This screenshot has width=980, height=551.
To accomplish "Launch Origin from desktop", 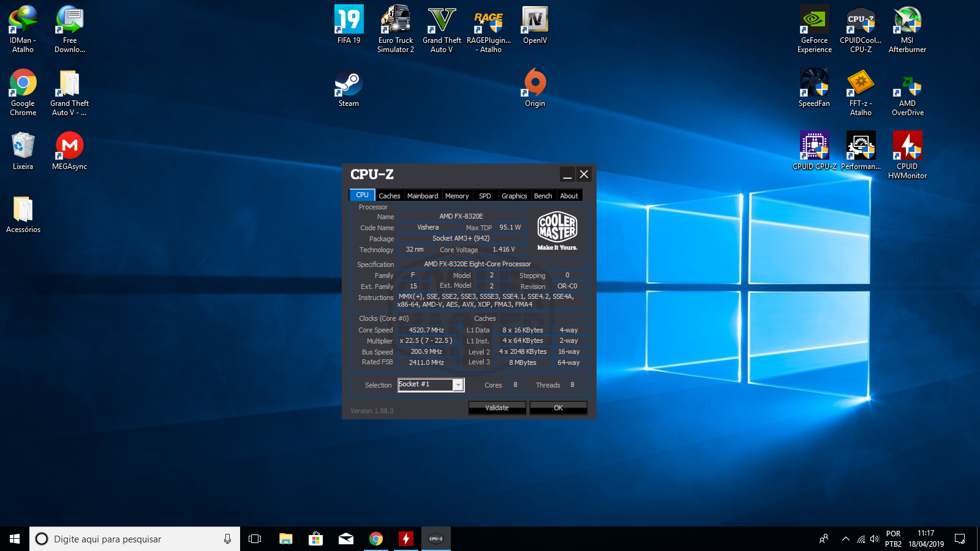I will click(x=535, y=88).
